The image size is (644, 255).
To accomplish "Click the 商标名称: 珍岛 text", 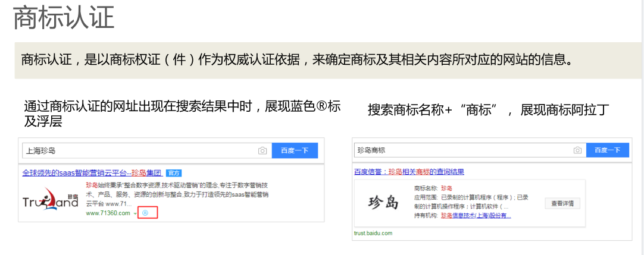I will [433, 188].
